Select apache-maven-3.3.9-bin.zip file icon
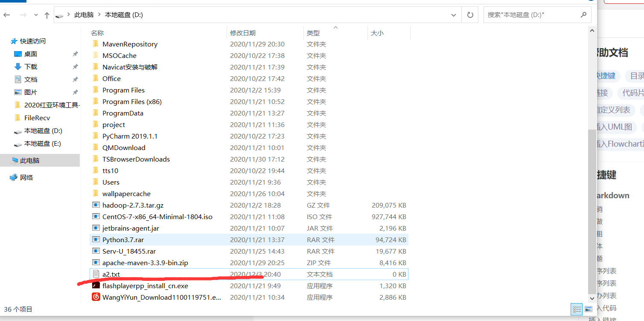This screenshot has height=321, width=644. 96,263
